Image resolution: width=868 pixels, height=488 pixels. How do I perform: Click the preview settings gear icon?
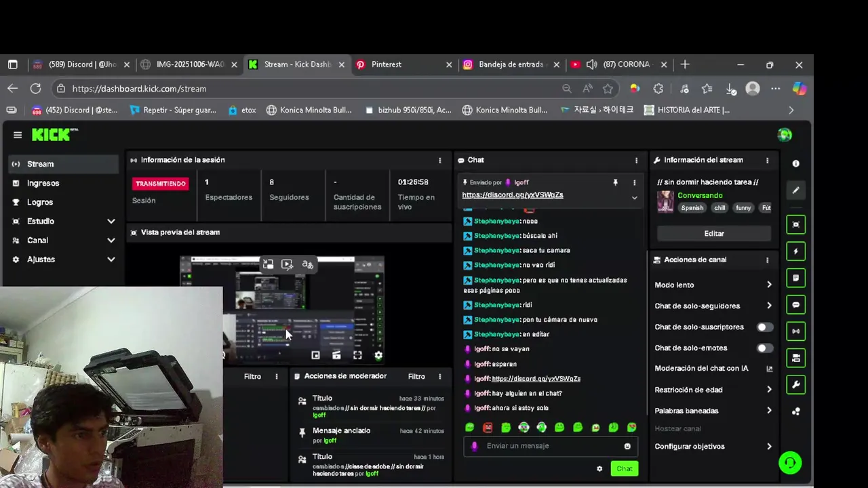point(378,355)
